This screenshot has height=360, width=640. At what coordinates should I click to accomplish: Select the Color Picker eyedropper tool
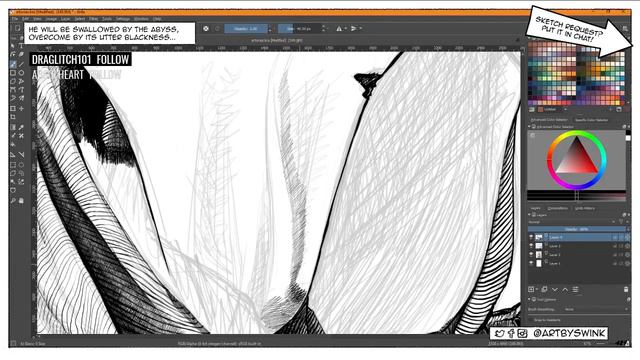coord(21,127)
